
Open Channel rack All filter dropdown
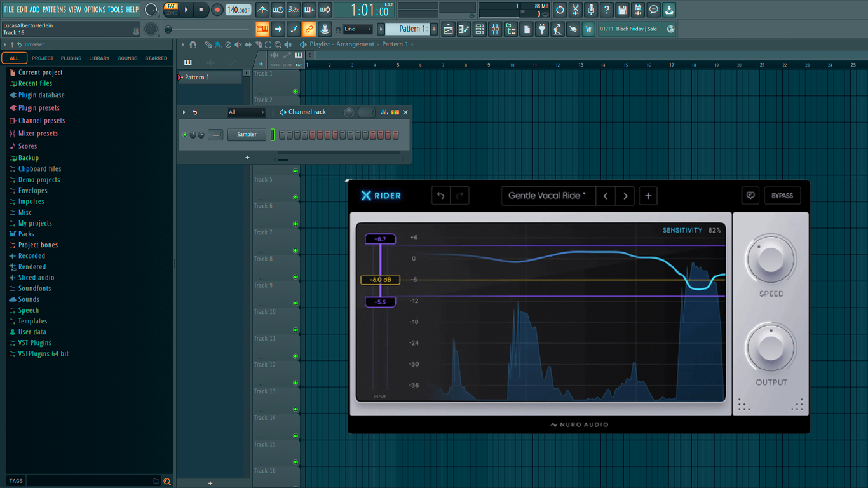tap(247, 112)
